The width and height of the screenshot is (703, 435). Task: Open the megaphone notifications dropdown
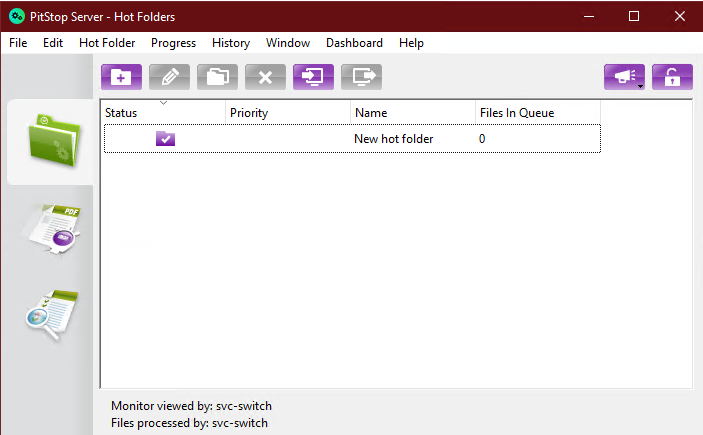pyautogui.click(x=624, y=77)
